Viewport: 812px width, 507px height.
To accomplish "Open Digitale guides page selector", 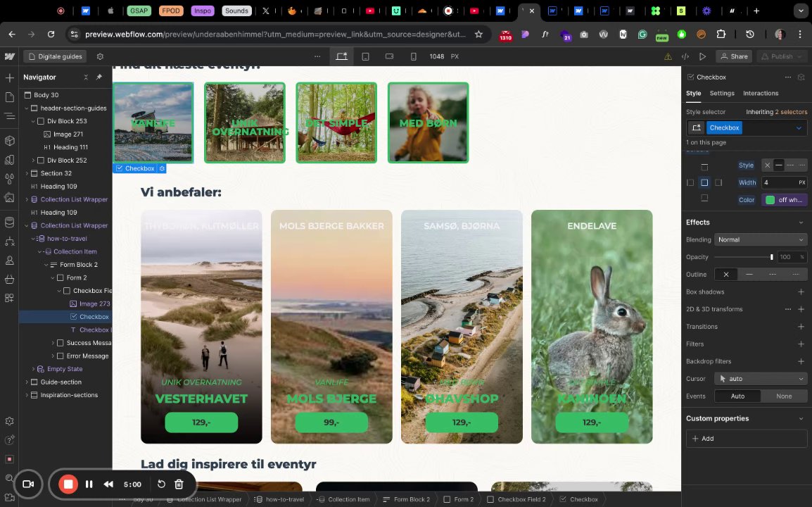I will point(55,56).
